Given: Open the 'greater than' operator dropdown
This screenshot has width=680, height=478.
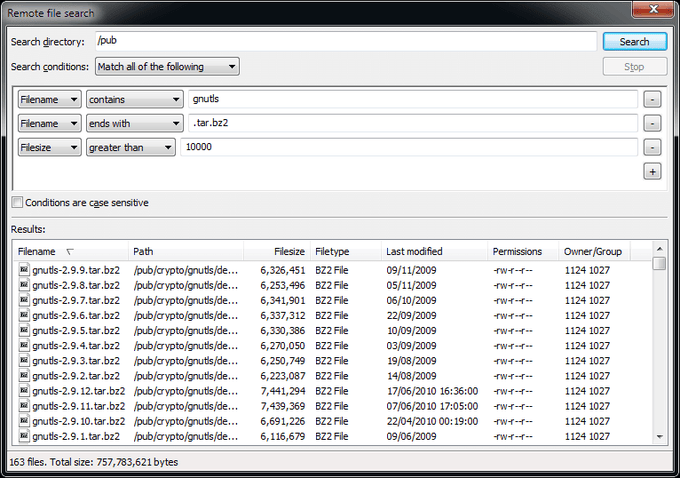Looking at the screenshot, I should coord(130,147).
